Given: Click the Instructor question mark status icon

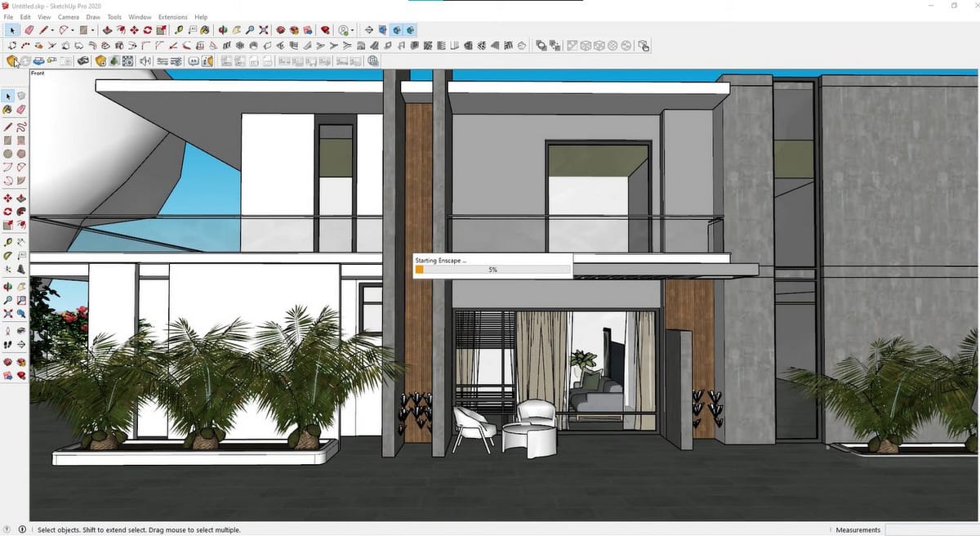Looking at the screenshot, I should click(x=22, y=529).
